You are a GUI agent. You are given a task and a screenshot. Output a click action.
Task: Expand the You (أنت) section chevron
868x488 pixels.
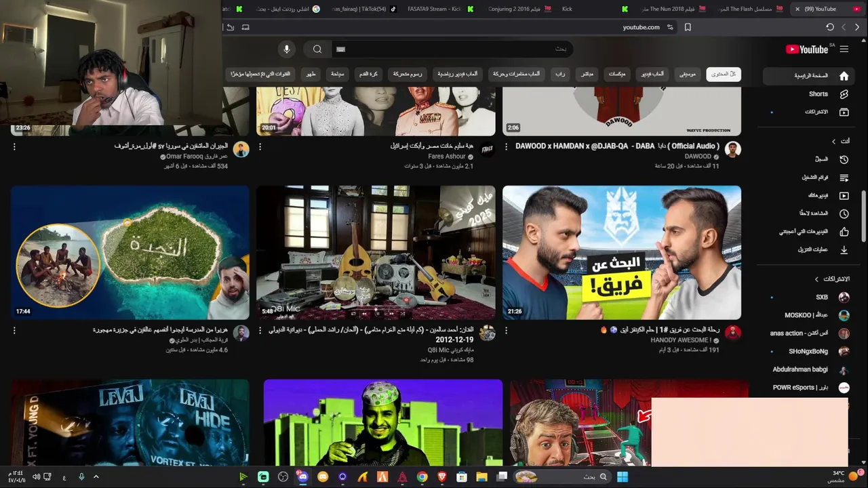point(833,141)
